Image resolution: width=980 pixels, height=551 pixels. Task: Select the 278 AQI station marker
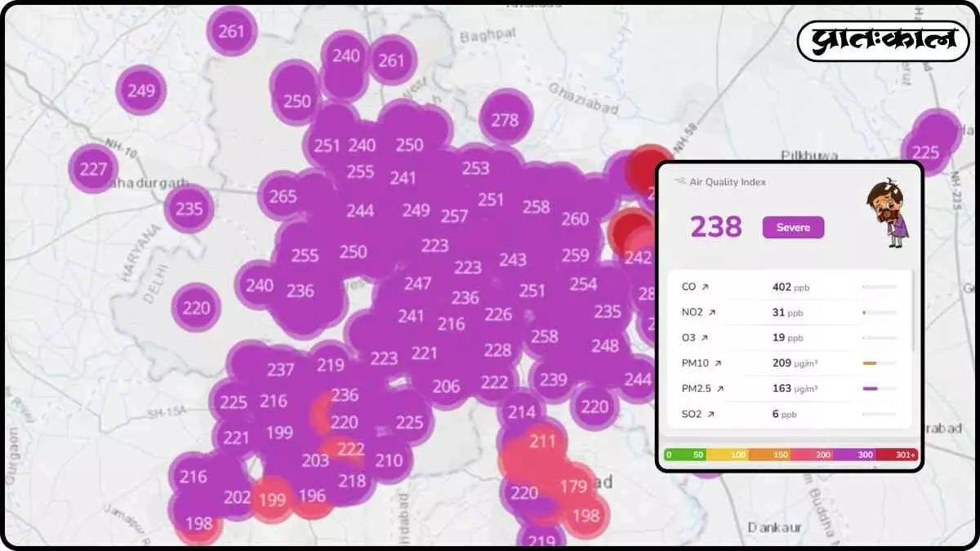pyautogui.click(x=505, y=120)
